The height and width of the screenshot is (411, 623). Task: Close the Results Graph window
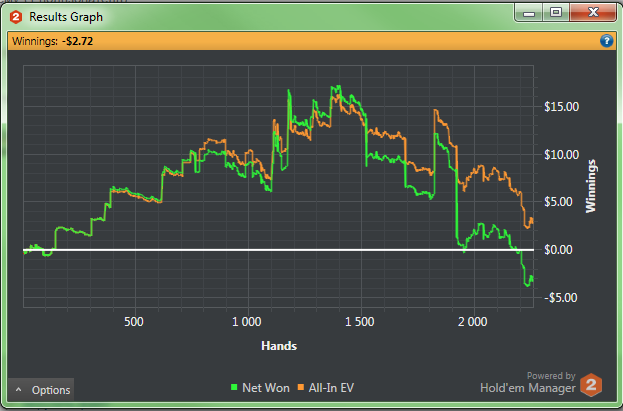(593, 13)
